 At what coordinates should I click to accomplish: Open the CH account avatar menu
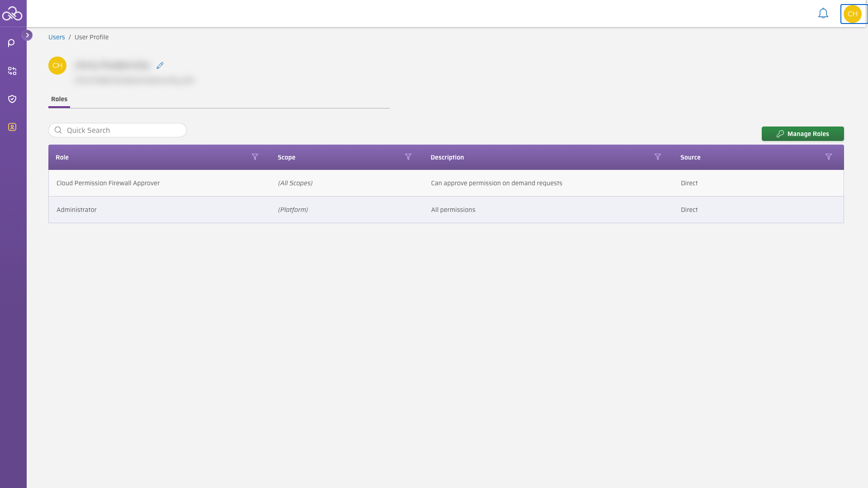[x=853, y=14]
